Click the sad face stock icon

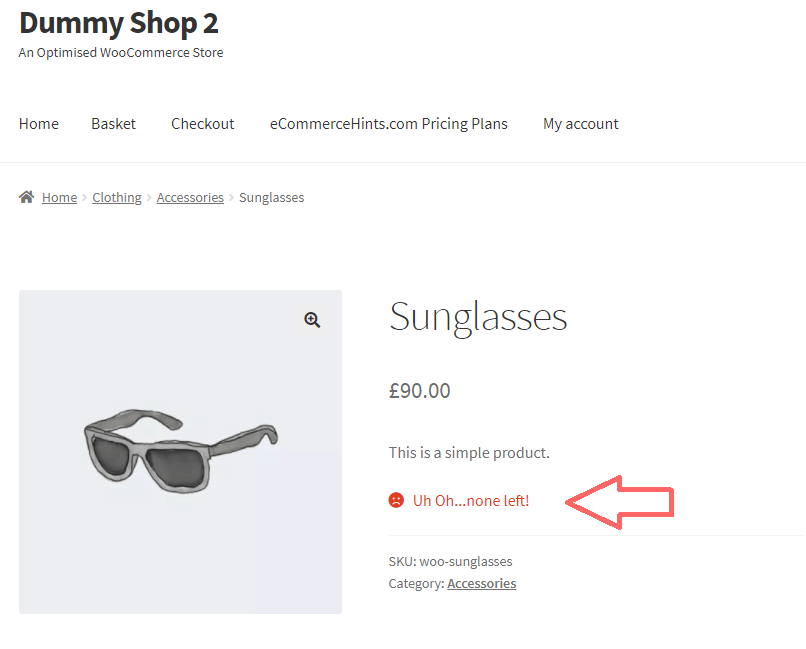pyautogui.click(x=395, y=500)
